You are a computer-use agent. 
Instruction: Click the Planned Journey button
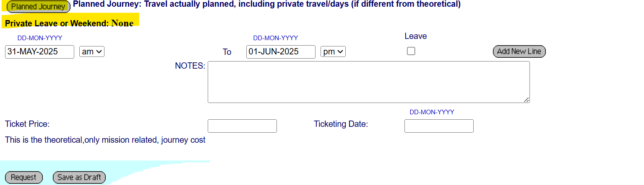[x=38, y=7]
